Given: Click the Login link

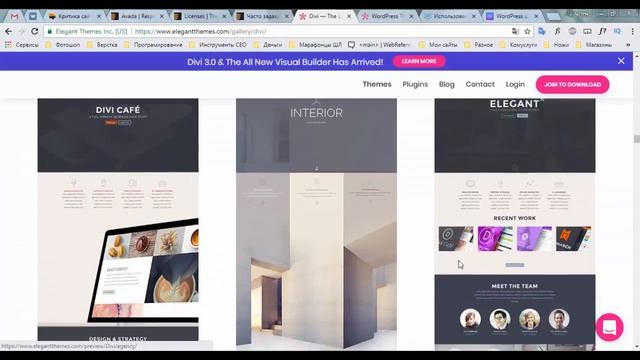Looking at the screenshot, I should click(x=515, y=84).
